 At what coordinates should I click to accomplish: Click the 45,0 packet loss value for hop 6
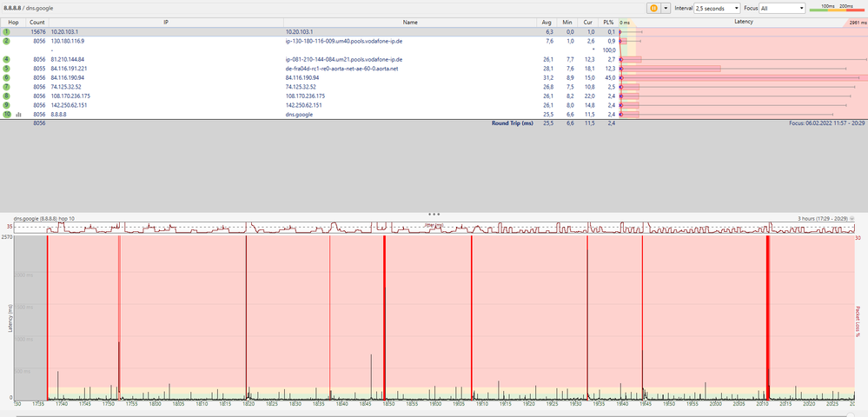[x=609, y=77]
